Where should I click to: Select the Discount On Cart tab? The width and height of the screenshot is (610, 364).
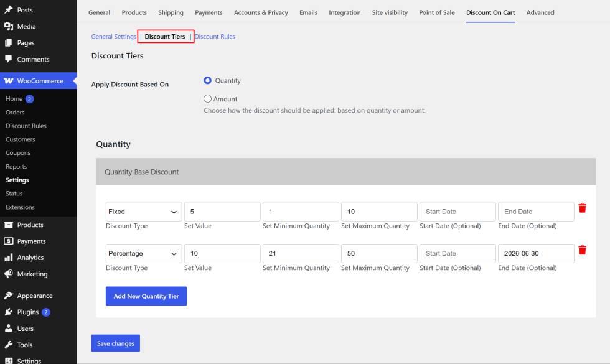[x=490, y=12]
